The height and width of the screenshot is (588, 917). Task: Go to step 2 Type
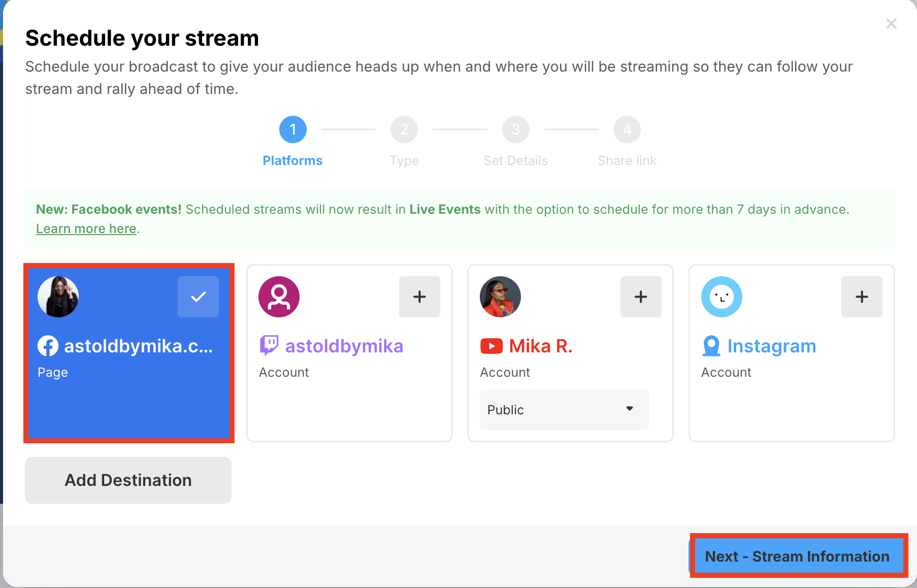[404, 130]
